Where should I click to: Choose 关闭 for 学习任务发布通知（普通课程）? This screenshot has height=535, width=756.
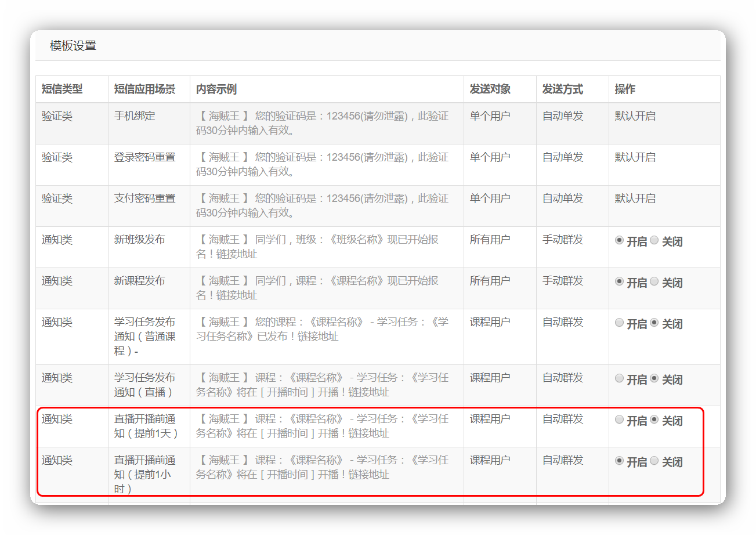(654, 323)
